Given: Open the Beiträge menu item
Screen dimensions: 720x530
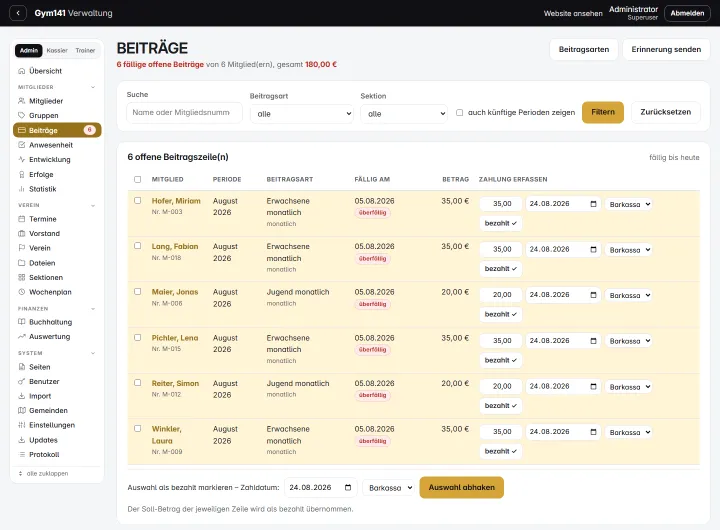Looking at the screenshot, I should pyautogui.click(x=57, y=130).
